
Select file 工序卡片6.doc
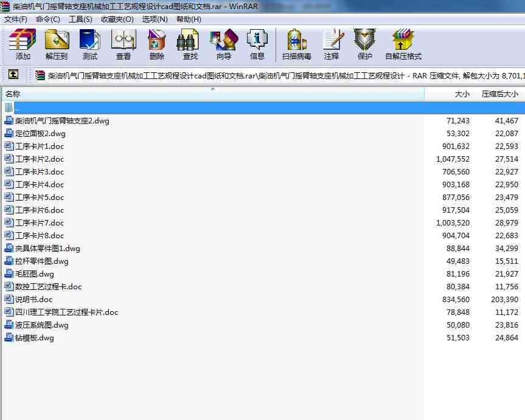[40, 210]
